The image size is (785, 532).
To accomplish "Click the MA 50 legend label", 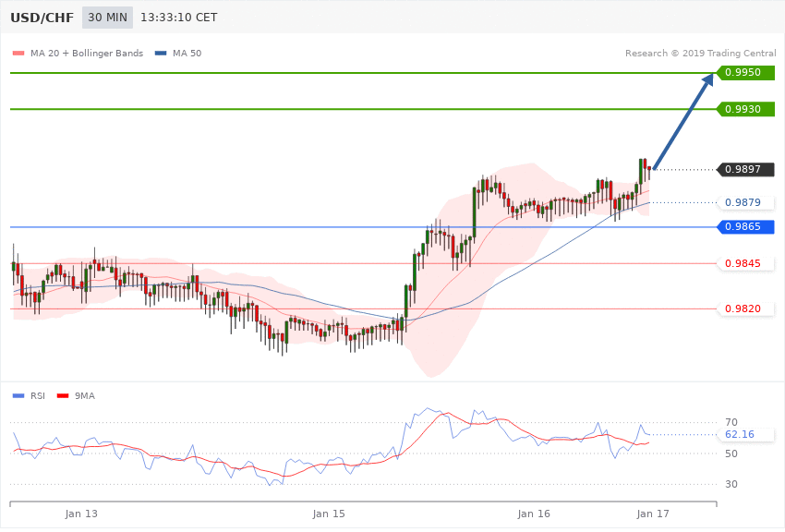I will pos(187,53).
